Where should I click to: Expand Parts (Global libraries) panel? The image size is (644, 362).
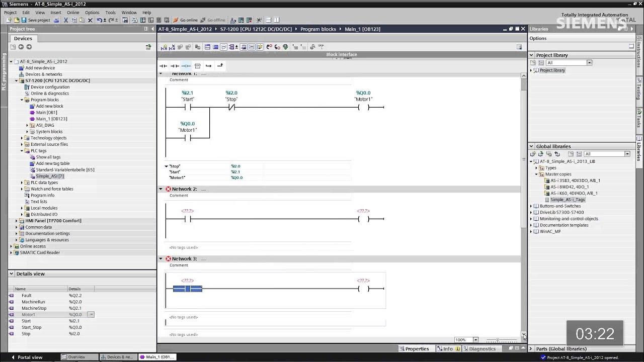click(x=531, y=349)
